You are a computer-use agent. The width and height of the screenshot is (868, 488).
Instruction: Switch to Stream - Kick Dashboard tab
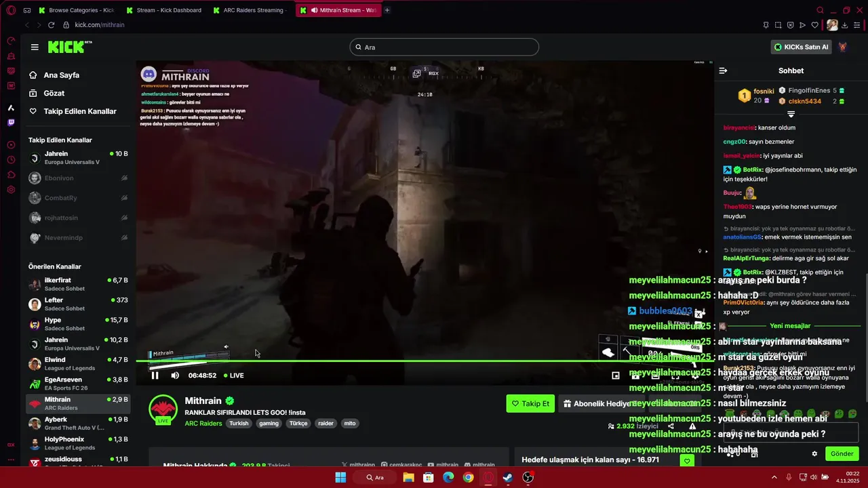point(163,10)
